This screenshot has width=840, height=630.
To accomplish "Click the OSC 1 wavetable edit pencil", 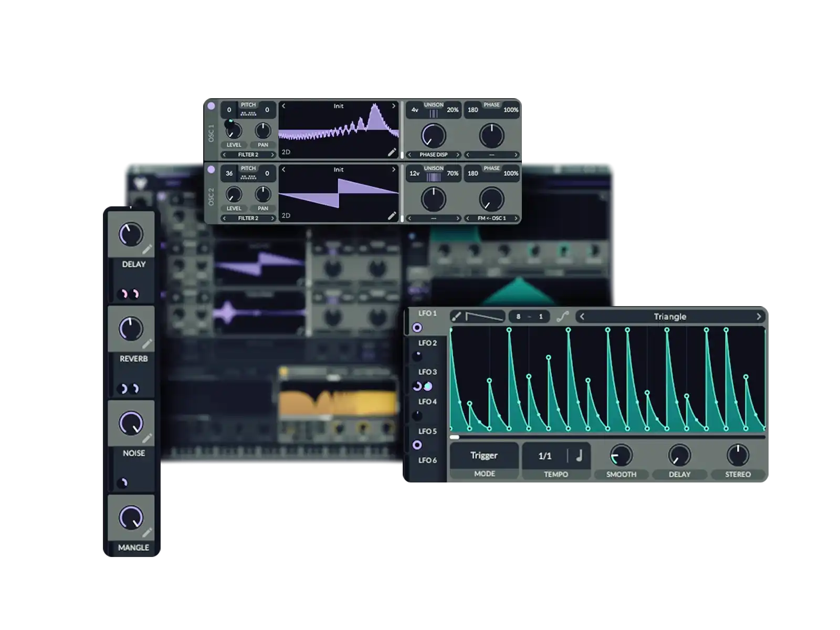I will [392, 152].
